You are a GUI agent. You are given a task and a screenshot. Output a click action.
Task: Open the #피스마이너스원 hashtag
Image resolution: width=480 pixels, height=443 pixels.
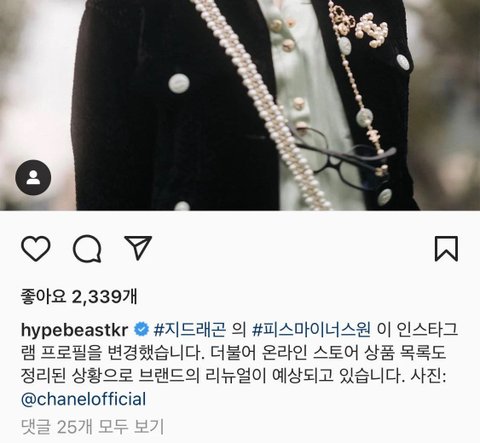click(311, 330)
